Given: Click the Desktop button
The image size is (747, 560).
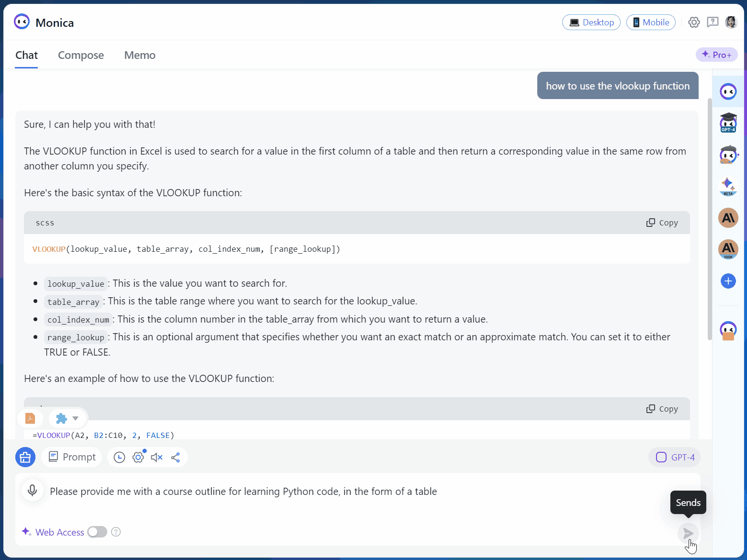Looking at the screenshot, I should coord(591,22).
